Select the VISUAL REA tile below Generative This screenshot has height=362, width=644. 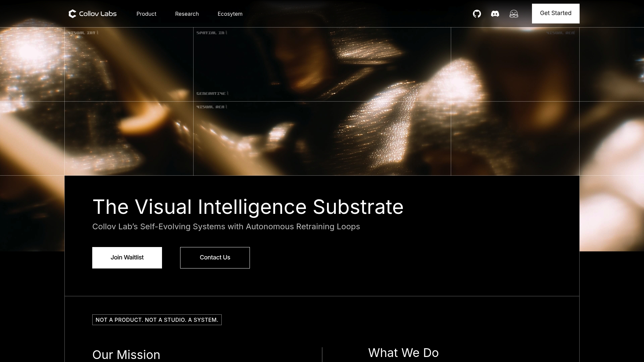point(211,107)
